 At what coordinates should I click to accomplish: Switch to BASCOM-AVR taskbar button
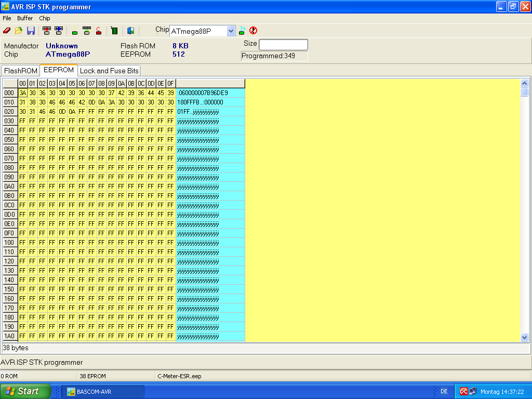(103, 392)
